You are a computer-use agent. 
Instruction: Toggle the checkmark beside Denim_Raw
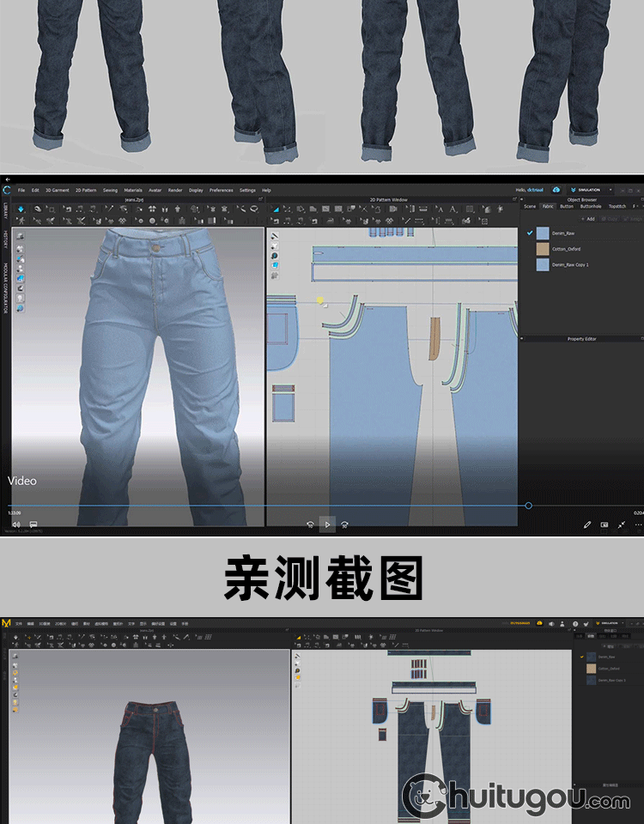tap(530, 233)
